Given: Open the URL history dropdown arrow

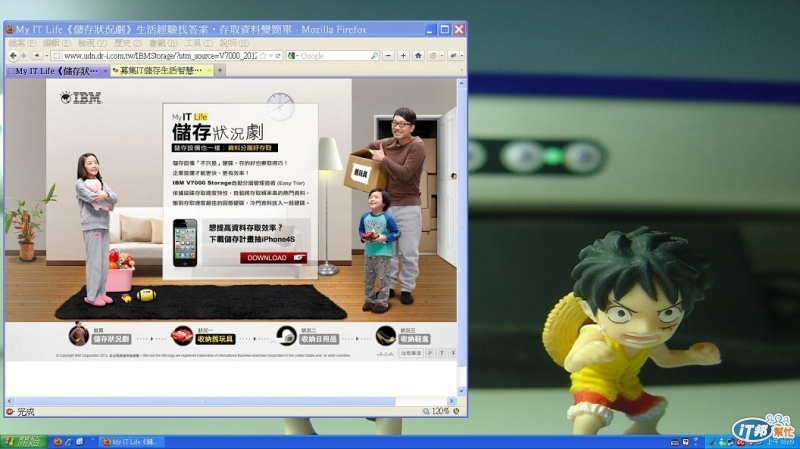Looking at the screenshot, I should click(271, 56).
